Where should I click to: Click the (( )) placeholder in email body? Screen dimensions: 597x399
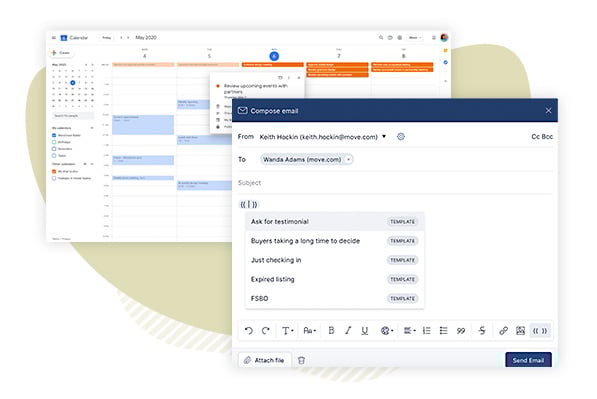(249, 204)
